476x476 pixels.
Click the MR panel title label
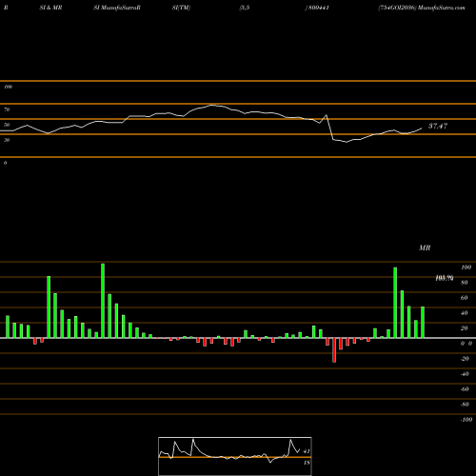(x=425, y=248)
